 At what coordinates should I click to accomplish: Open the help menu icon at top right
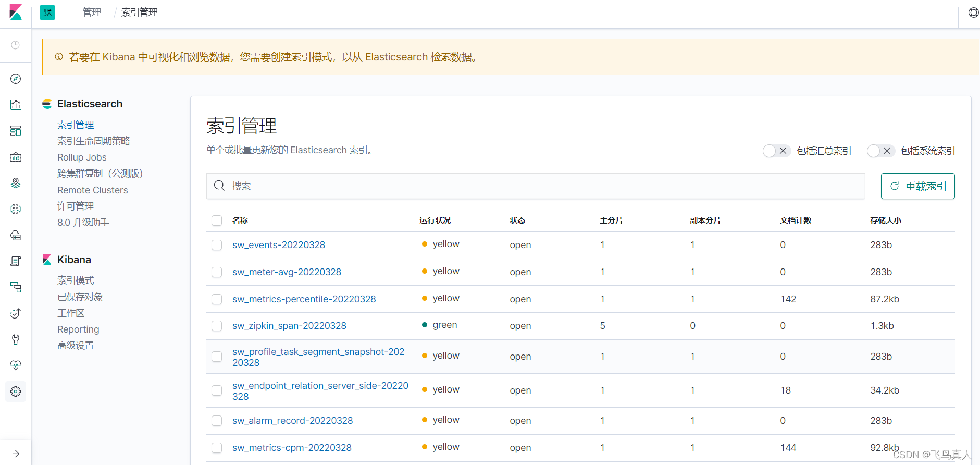click(x=973, y=13)
